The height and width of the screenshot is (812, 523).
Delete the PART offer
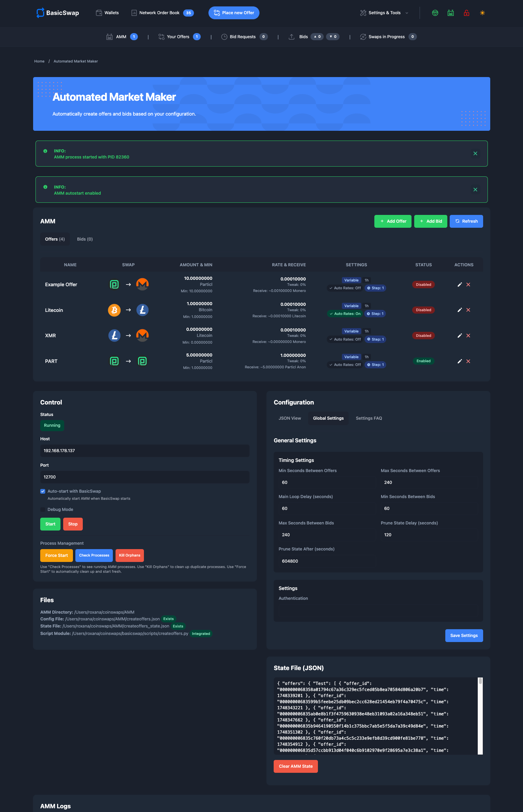tap(468, 361)
